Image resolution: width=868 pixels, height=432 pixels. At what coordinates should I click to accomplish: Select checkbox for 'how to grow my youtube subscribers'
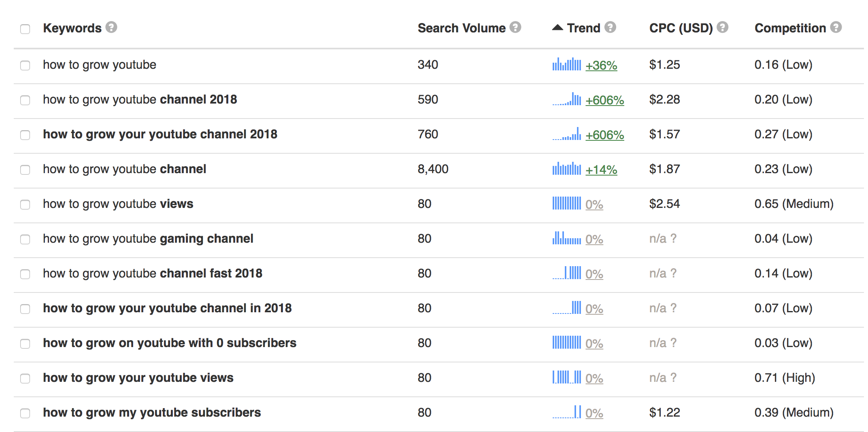25,413
